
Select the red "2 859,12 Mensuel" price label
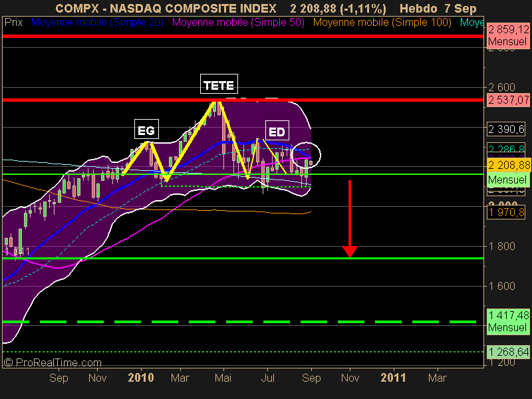[x=508, y=36]
